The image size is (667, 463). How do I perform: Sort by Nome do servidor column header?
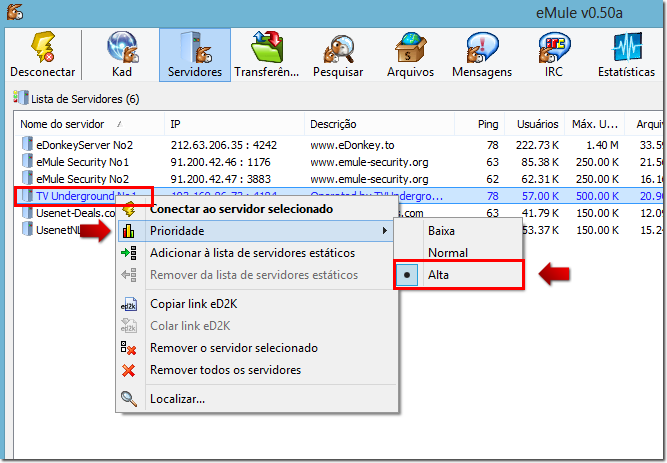click(89, 124)
